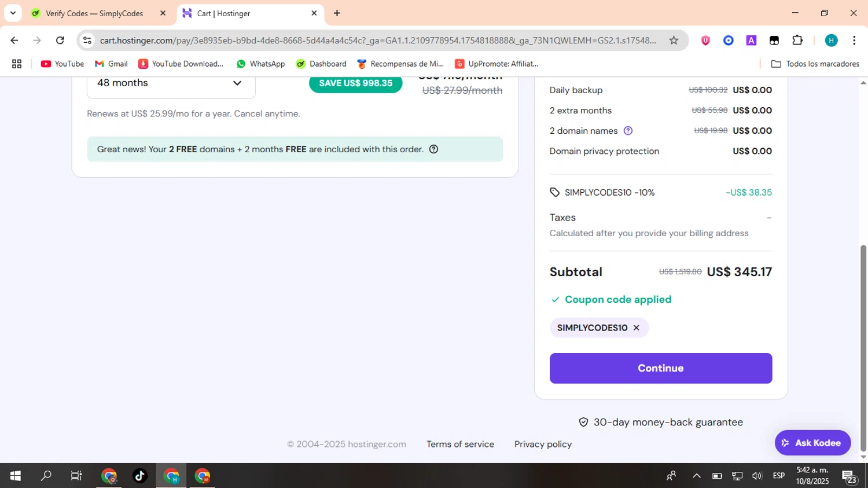Screen dimensions: 868x488
Task: Open Dashboard bookmark
Action: pyautogui.click(x=321, y=64)
